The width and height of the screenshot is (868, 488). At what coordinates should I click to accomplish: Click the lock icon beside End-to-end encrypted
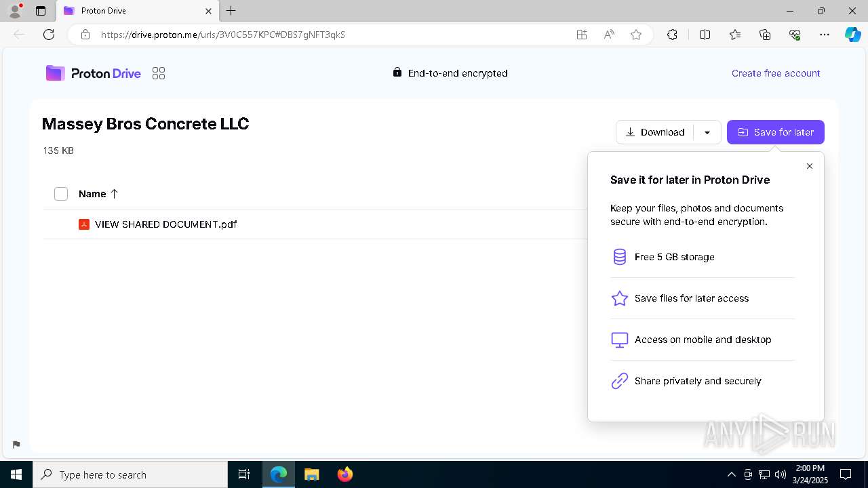tap(397, 73)
